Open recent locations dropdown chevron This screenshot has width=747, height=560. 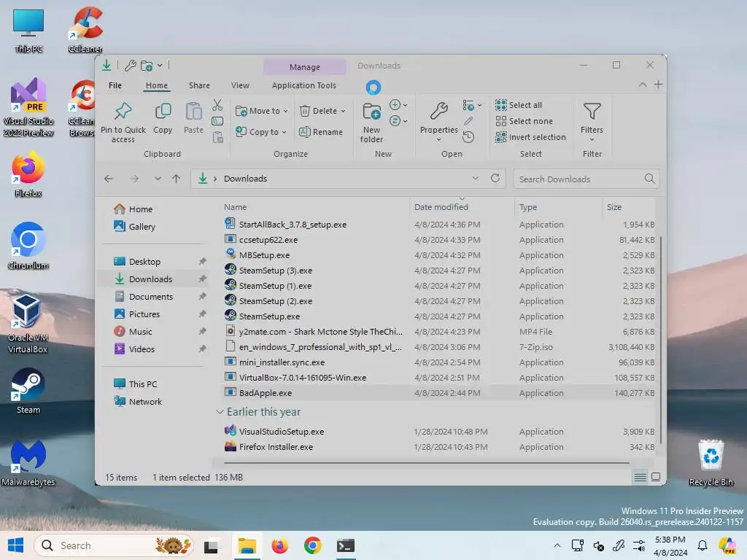[x=158, y=179]
